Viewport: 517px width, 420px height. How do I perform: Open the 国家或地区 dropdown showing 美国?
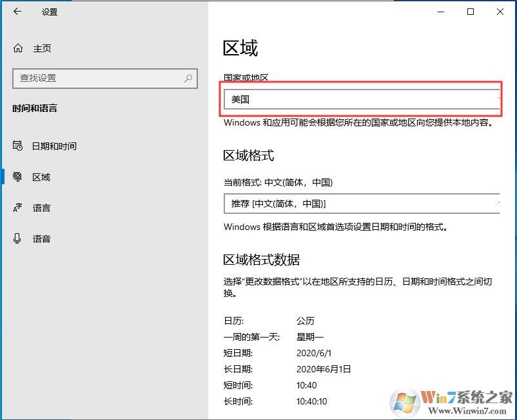click(361, 99)
